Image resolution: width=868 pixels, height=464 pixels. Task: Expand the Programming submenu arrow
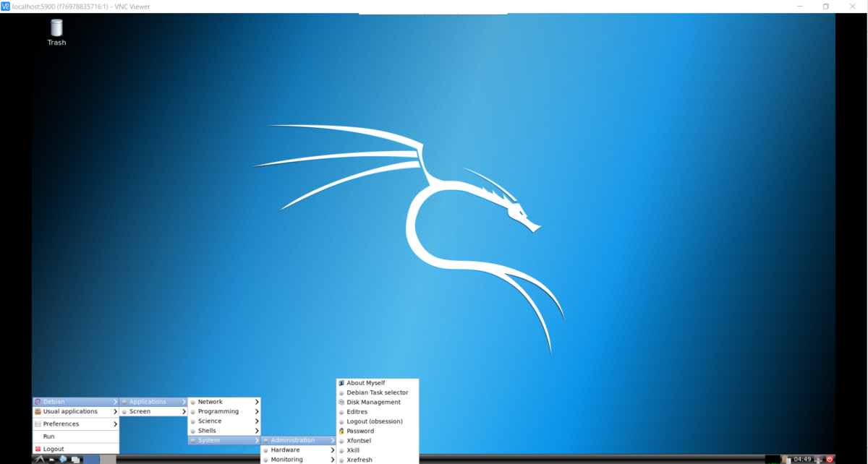point(257,412)
